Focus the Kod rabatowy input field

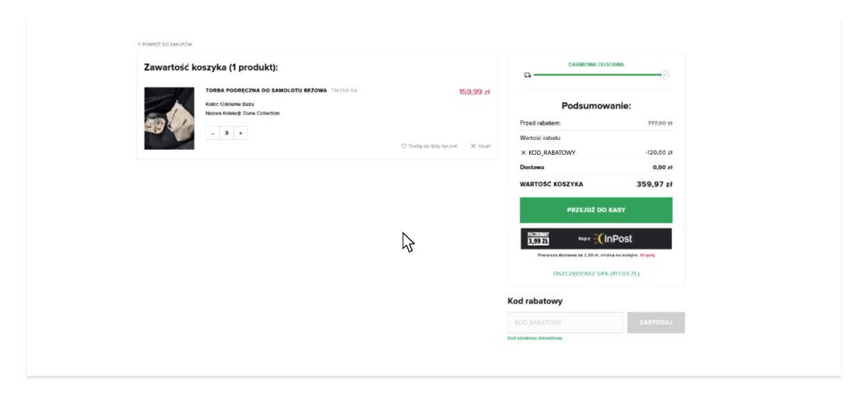click(565, 322)
